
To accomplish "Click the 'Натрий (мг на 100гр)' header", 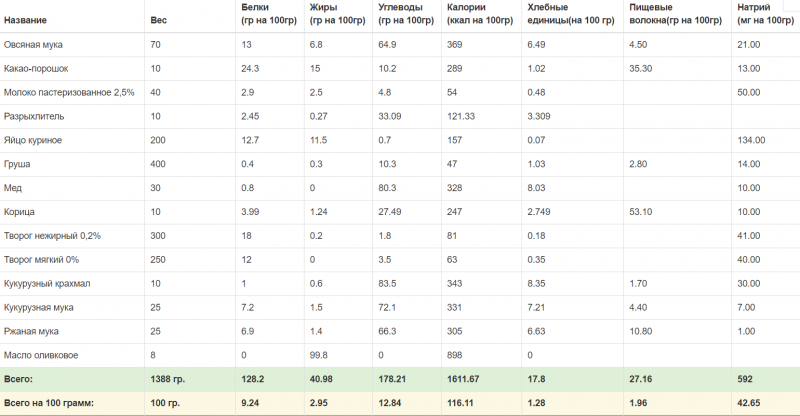I will point(765,14).
